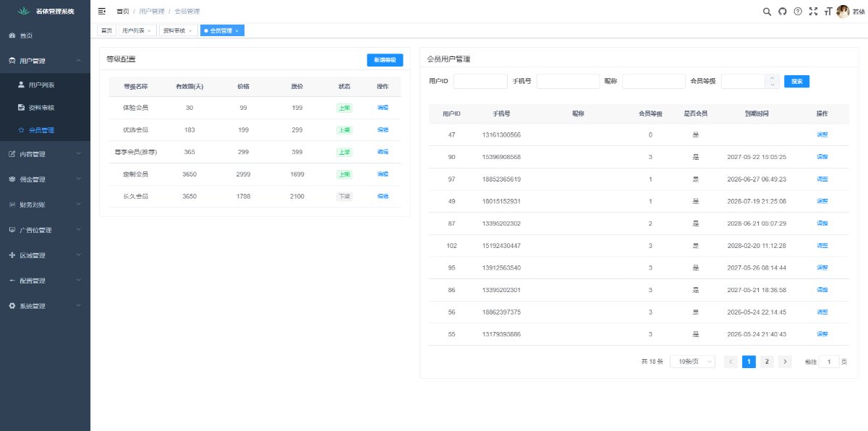Click the previous page arrow

[731, 362]
